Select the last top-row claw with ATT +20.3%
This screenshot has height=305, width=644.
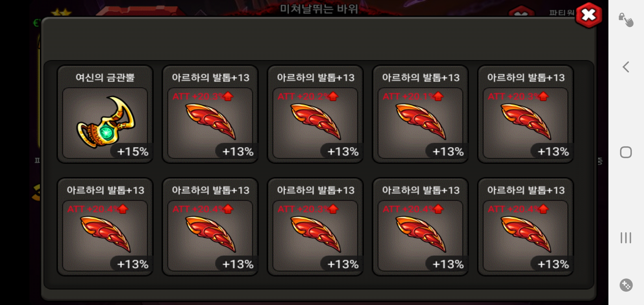coord(525,114)
